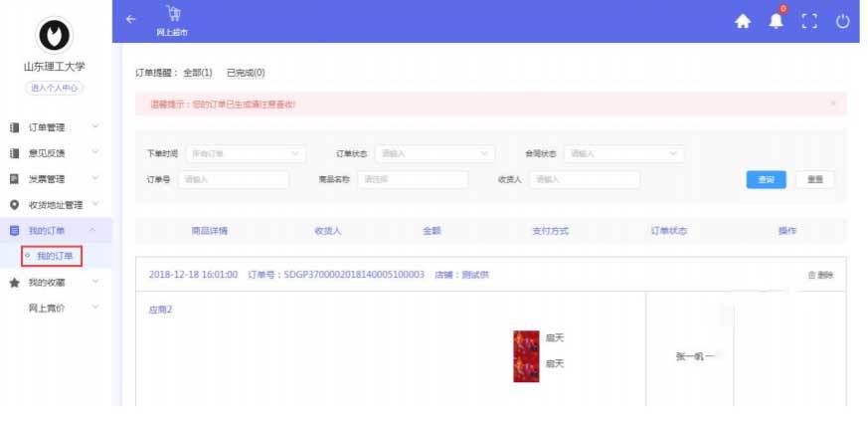This screenshot has width=868, height=426.
Task: Open the 下单时间 dropdown
Action: (244, 153)
